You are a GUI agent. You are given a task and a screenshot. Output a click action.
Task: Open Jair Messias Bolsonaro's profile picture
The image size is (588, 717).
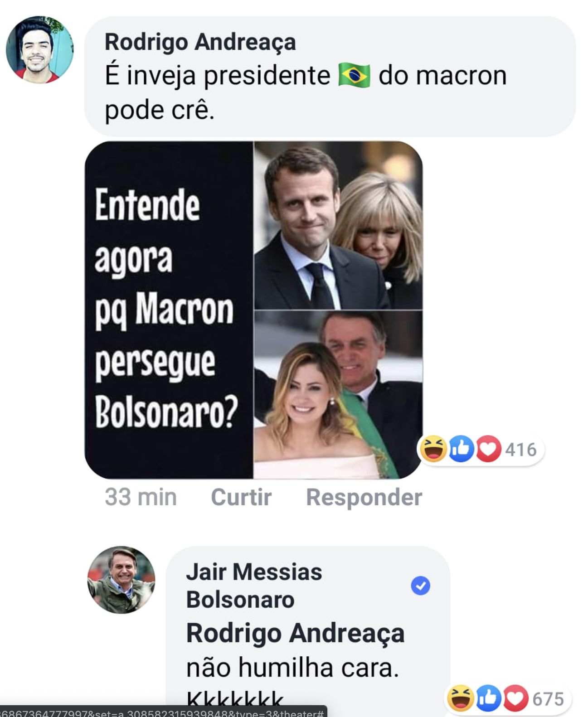[121, 580]
